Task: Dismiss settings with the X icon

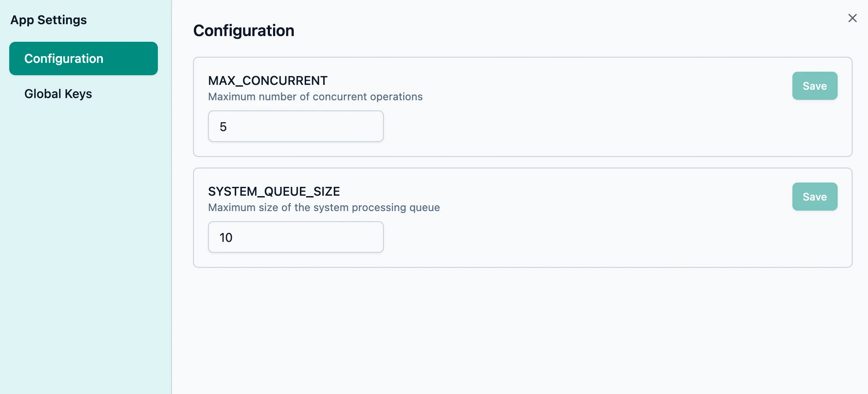Action: coord(852,18)
